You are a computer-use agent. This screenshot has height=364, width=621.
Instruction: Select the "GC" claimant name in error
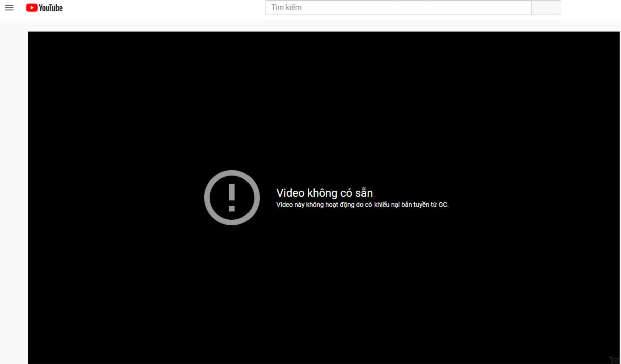pos(443,205)
